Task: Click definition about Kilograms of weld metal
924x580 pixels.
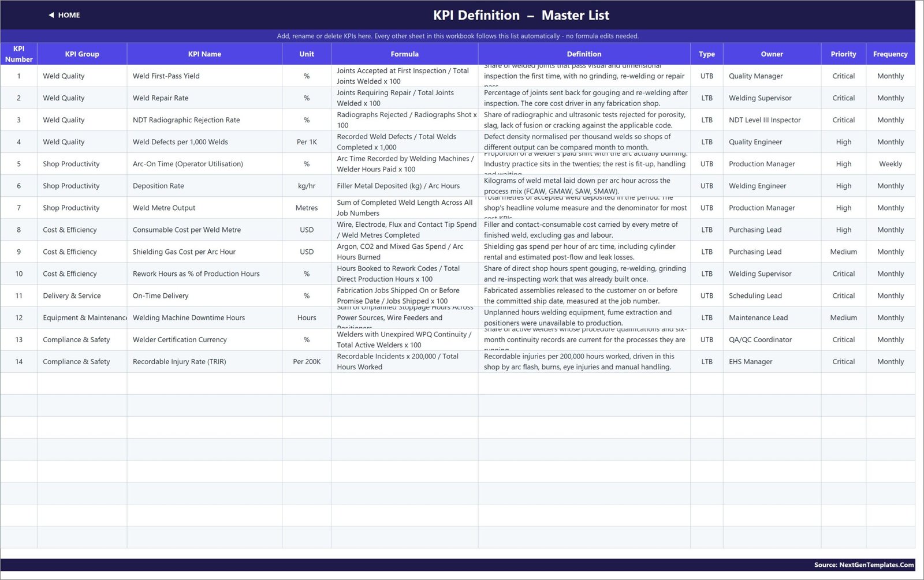Action: tap(584, 186)
